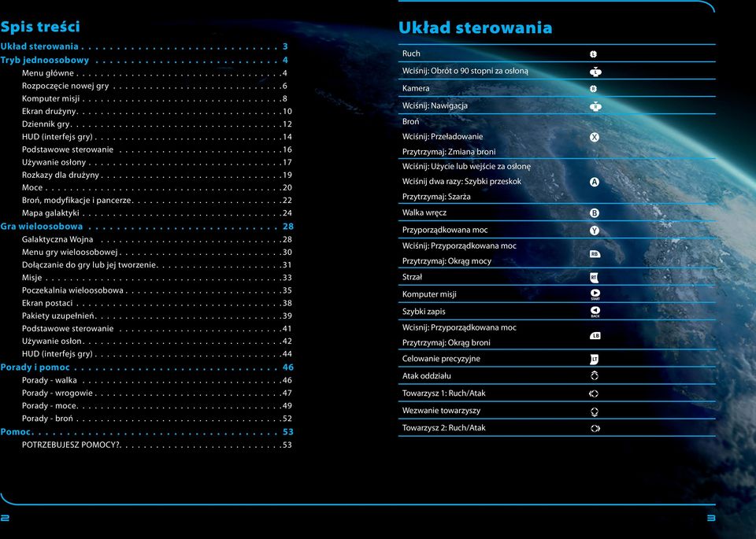Click the Przytrzymaj: Szarża row

tap(436, 197)
